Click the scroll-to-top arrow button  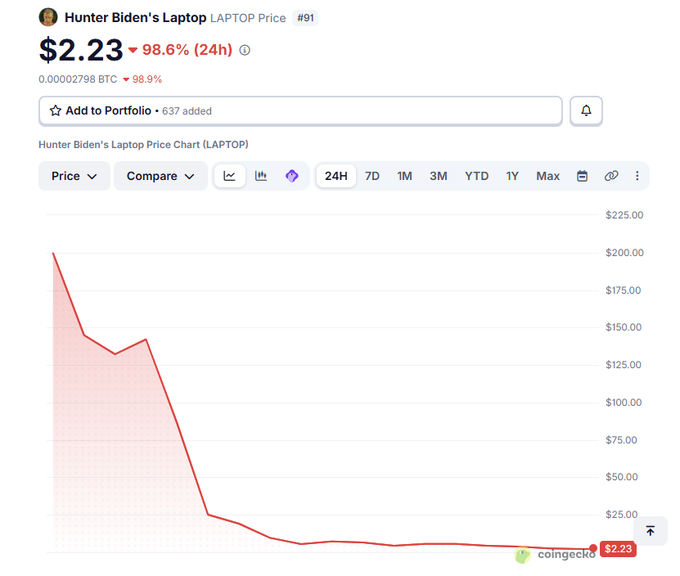[x=650, y=530]
